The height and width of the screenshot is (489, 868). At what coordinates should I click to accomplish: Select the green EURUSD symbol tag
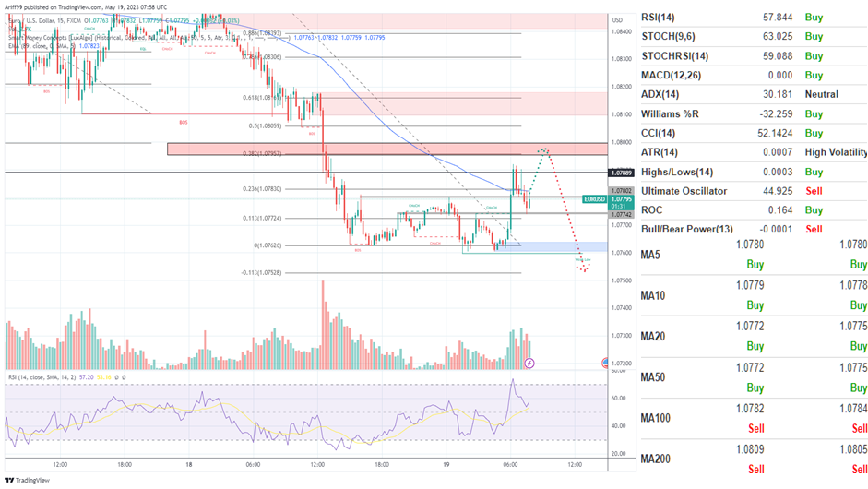coord(595,199)
